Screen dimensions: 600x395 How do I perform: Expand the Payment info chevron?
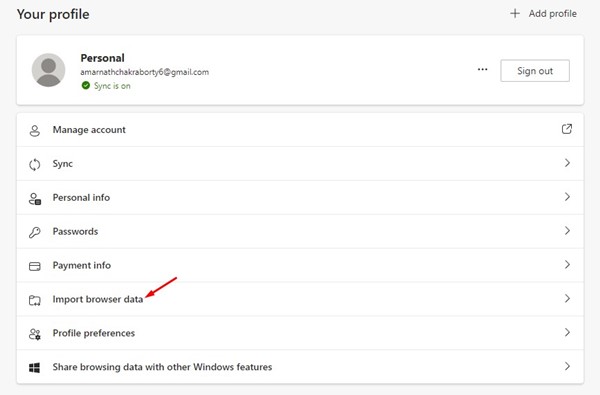567,264
